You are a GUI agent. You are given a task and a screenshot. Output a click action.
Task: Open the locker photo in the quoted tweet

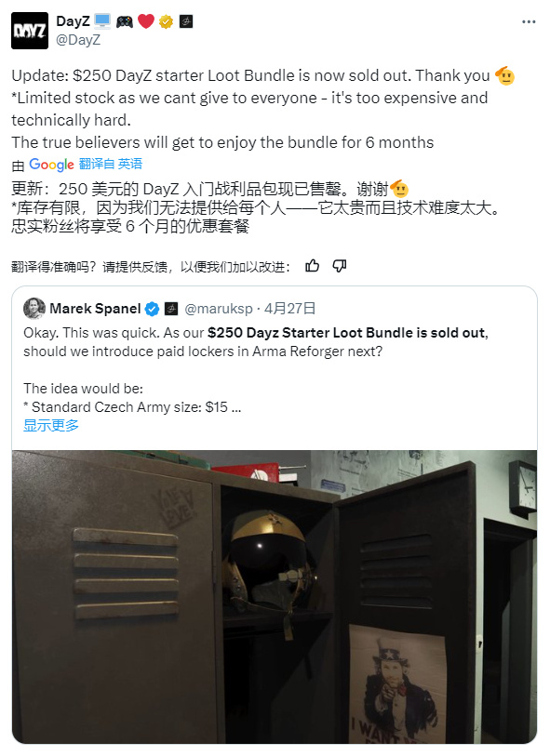(x=275, y=597)
